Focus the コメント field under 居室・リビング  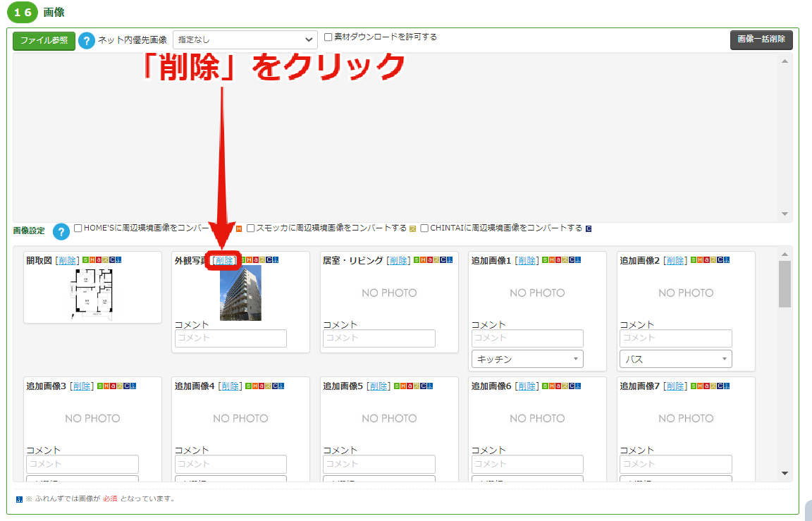[x=379, y=338]
